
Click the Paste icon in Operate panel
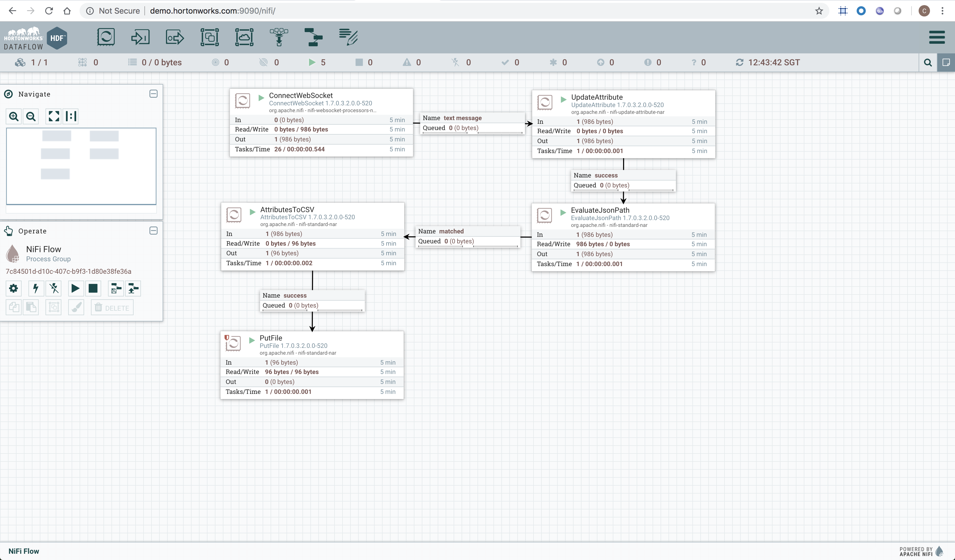coord(31,308)
